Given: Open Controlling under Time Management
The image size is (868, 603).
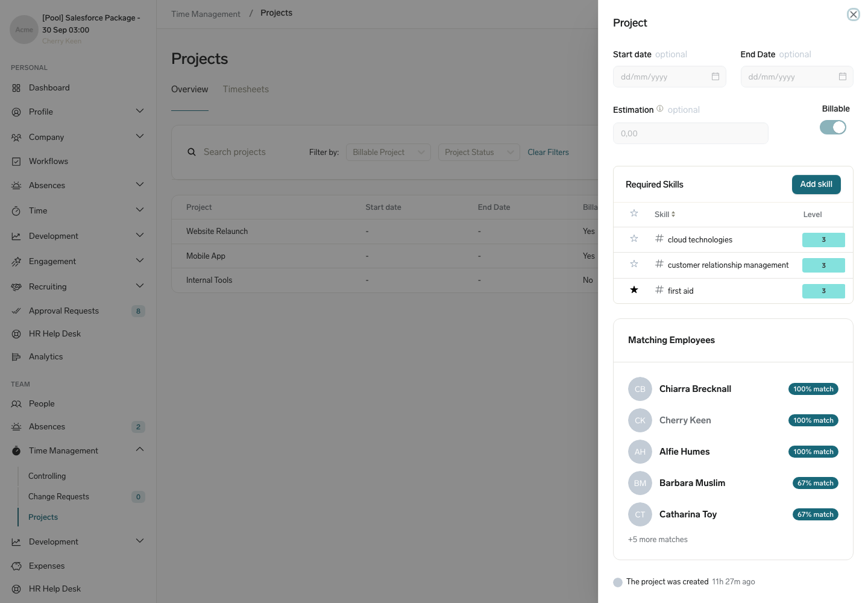Looking at the screenshot, I should (x=47, y=476).
